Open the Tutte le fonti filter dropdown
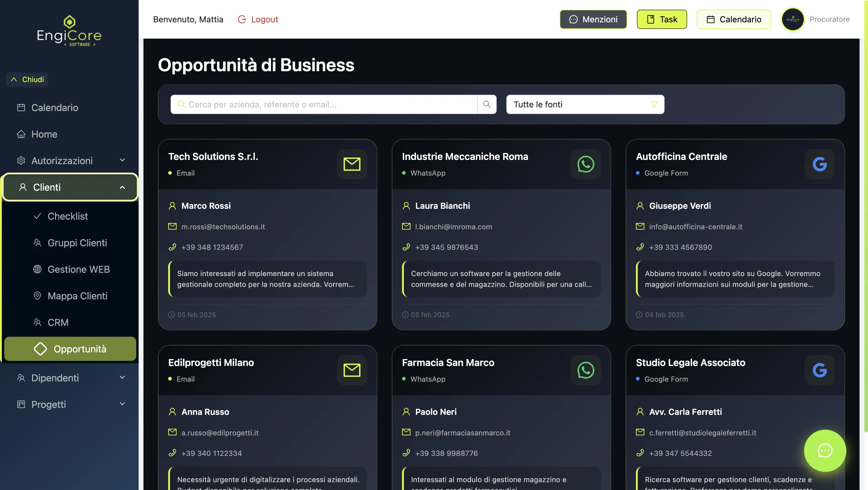Viewport: 868px width, 490px height. [585, 104]
